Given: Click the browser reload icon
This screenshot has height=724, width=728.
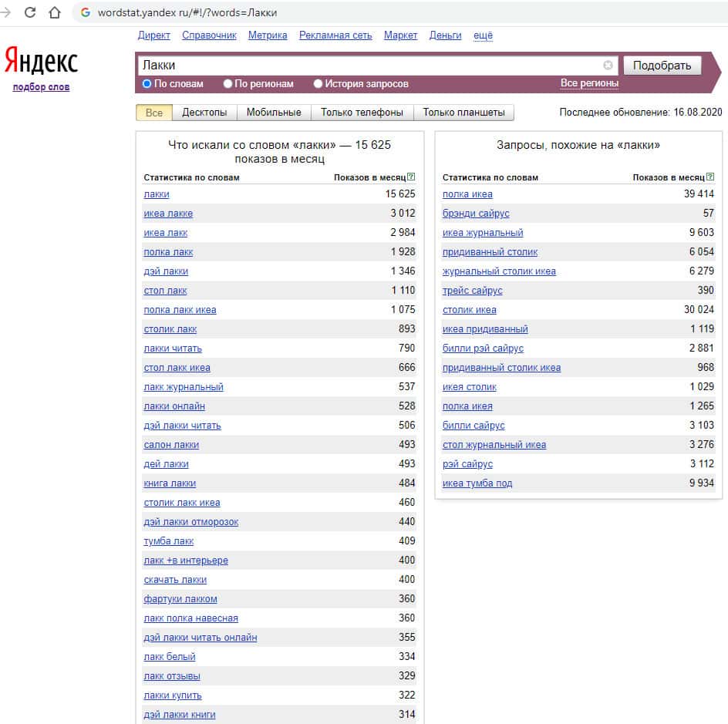Looking at the screenshot, I should tap(30, 12).
